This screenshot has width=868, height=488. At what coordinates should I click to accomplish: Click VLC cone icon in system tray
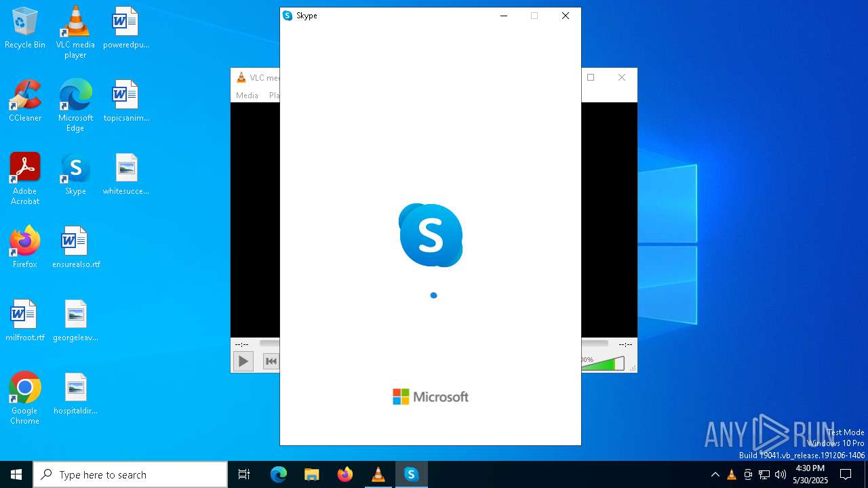732,474
